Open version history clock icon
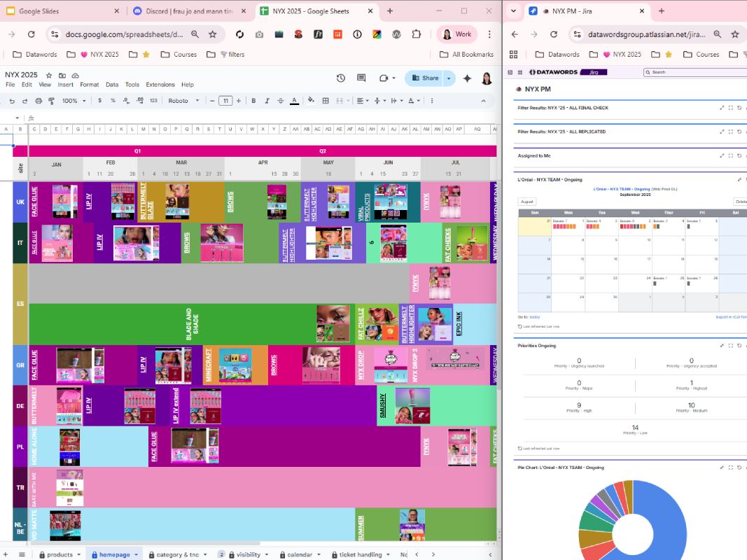 (x=341, y=78)
